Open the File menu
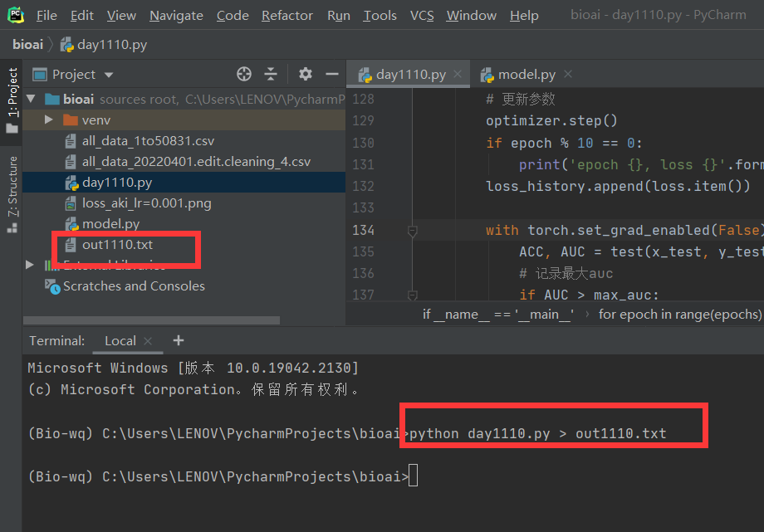Image resolution: width=764 pixels, height=532 pixels. point(47,16)
